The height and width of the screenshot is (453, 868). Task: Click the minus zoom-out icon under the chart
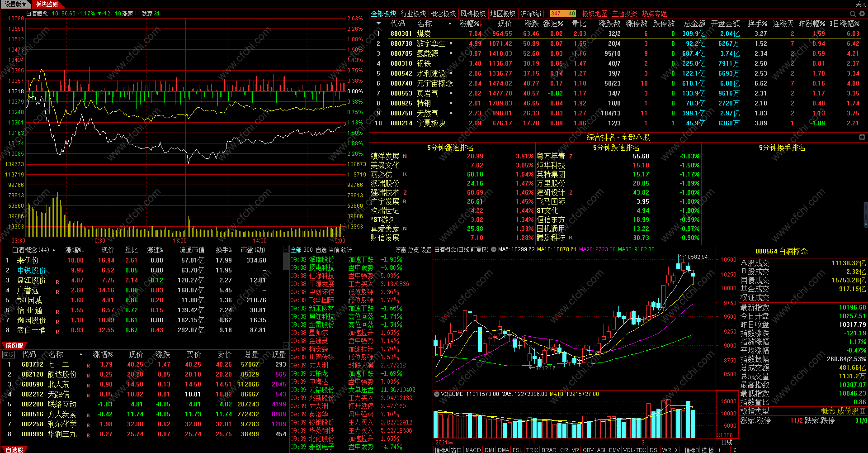pos(727,450)
